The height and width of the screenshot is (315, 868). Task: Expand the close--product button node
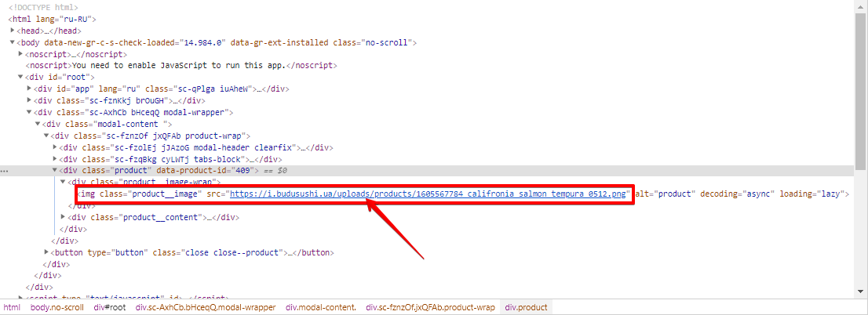[x=47, y=252]
